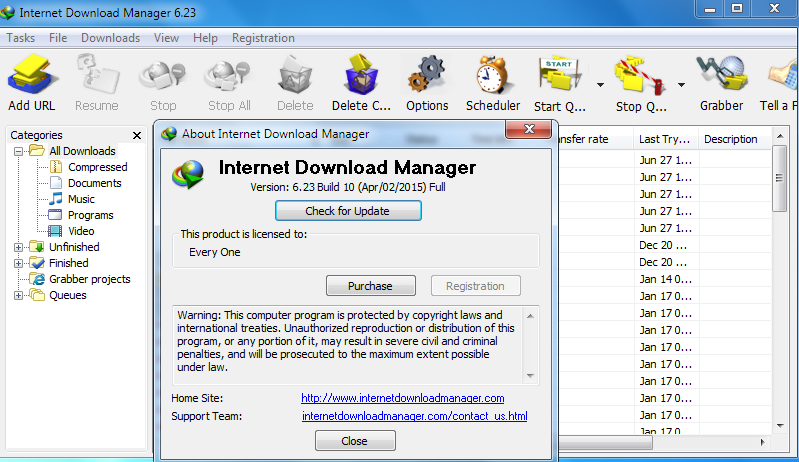Click the download list vertical scrollbar thumb
Viewport: 799px width, 462px height.
779,178
